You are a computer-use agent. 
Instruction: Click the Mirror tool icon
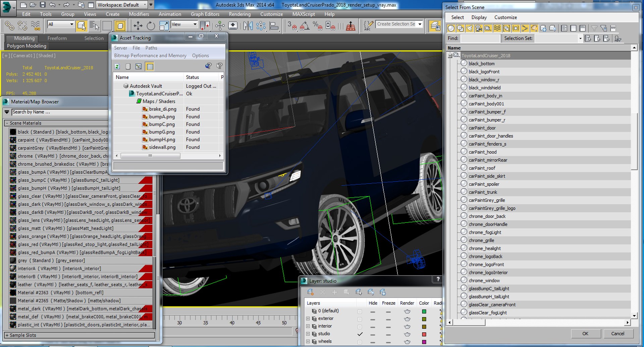[248, 26]
